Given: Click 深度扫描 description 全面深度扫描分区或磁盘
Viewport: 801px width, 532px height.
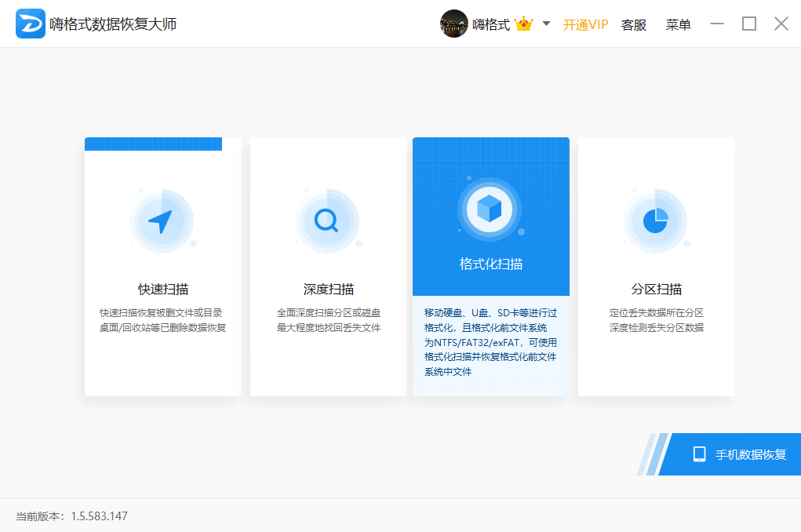Looking at the screenshot, I should click(x=329, y=313).
